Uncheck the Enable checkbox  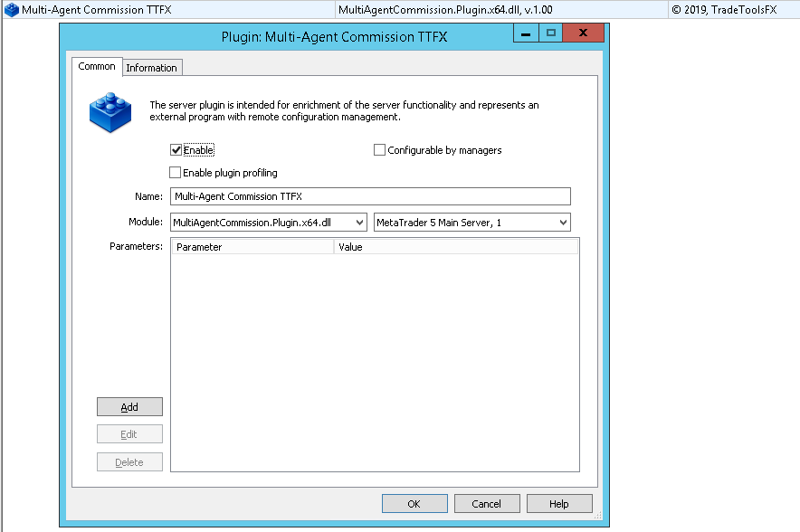(176, 150)
